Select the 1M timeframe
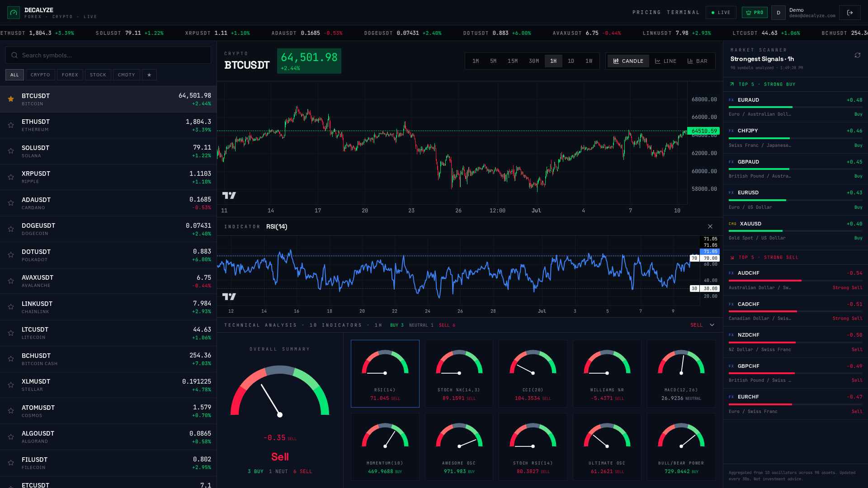Screen dimensions: 868x488 click(476, 61)
